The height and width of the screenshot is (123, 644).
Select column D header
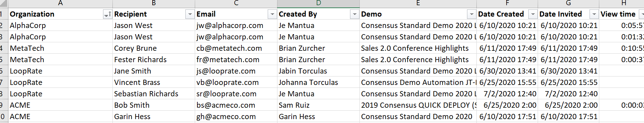tap(318, 4)
